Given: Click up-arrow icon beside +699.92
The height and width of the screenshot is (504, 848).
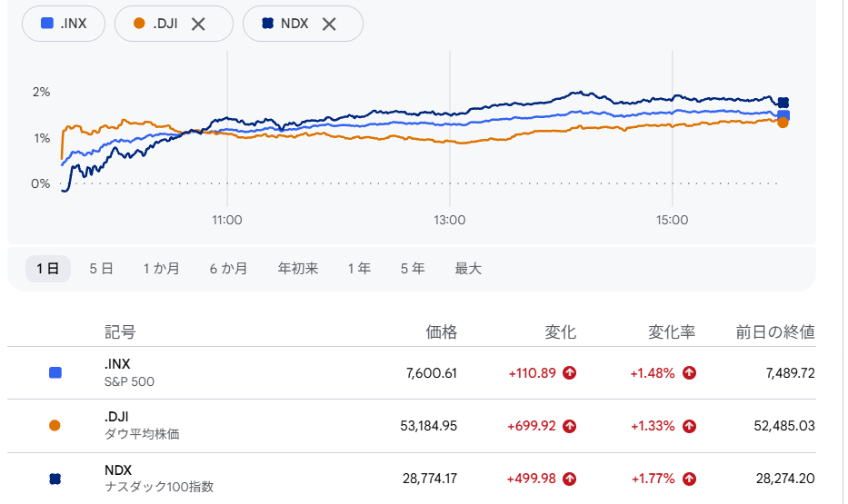Looking at the screenshot, I should tap(570, 426).
